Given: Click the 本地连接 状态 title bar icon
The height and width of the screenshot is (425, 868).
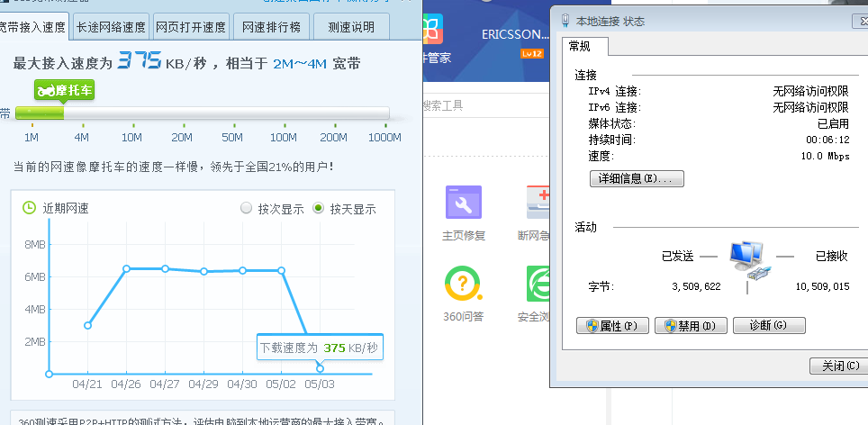Looking at the screenshot, I should (x=565, y=21).
